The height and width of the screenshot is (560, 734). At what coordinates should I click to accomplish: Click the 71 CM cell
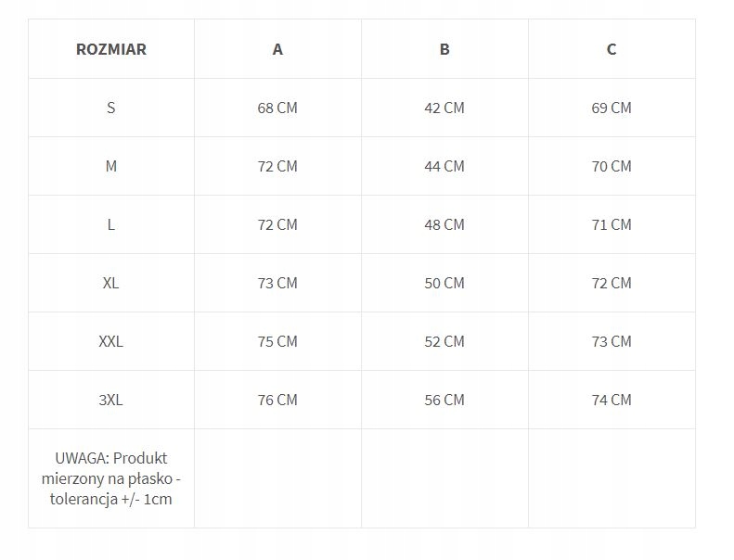[612, 224]
